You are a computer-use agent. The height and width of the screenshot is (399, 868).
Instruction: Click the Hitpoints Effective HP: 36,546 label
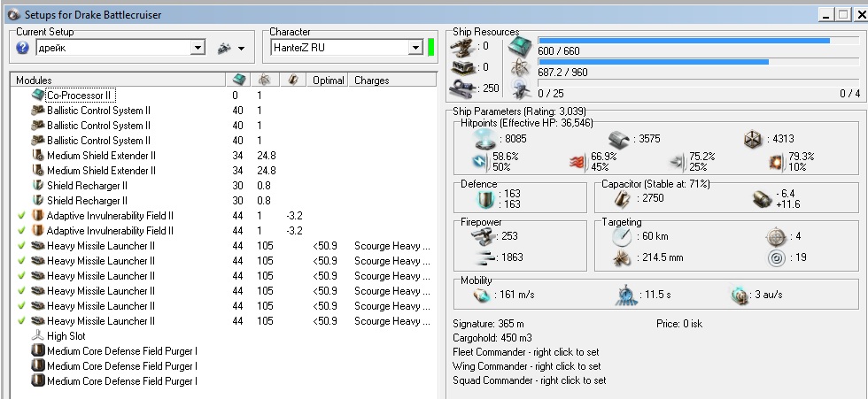(526, 123)
